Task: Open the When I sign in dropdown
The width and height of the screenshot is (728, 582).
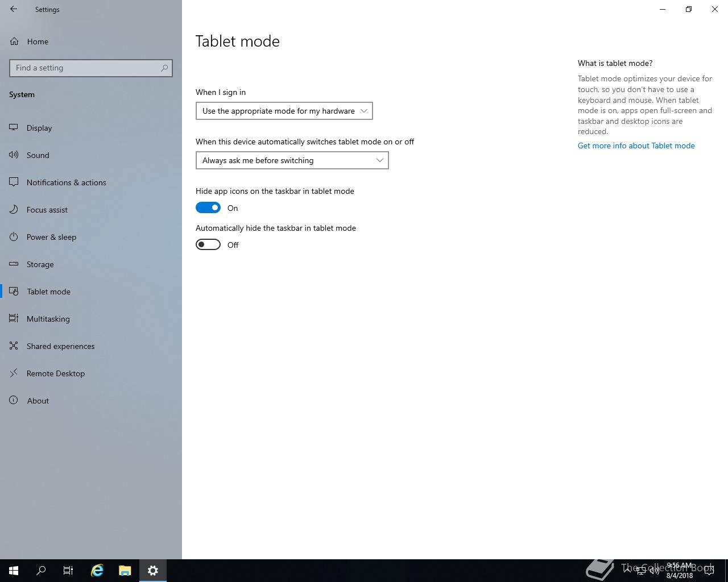Action: pos(284,111)
